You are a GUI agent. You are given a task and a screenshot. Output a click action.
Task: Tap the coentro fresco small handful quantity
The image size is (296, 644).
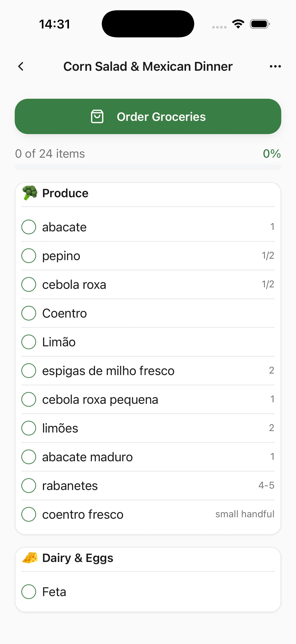click(245, 514)
